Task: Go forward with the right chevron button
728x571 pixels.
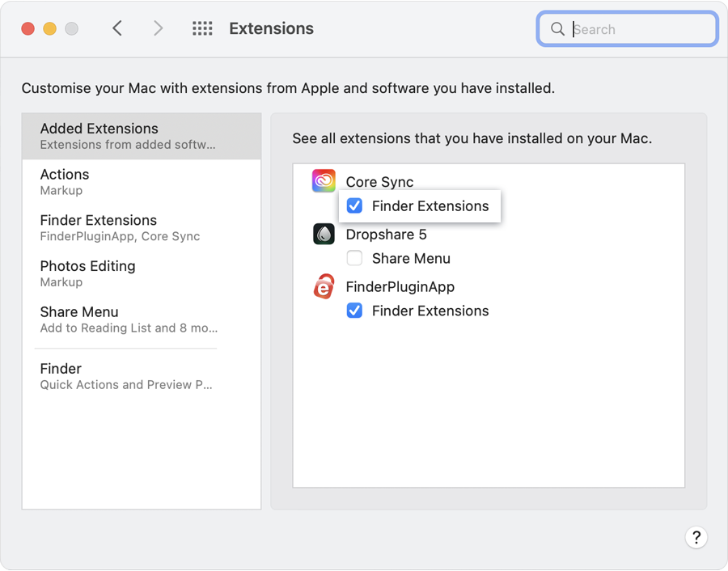Action: click(x=159, y=28)
